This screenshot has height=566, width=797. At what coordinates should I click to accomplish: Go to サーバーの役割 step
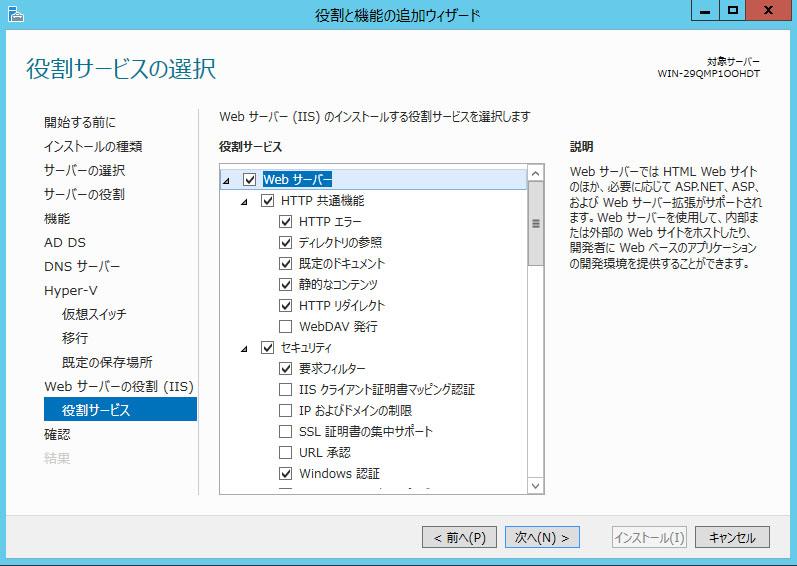(x=84, y=194)
